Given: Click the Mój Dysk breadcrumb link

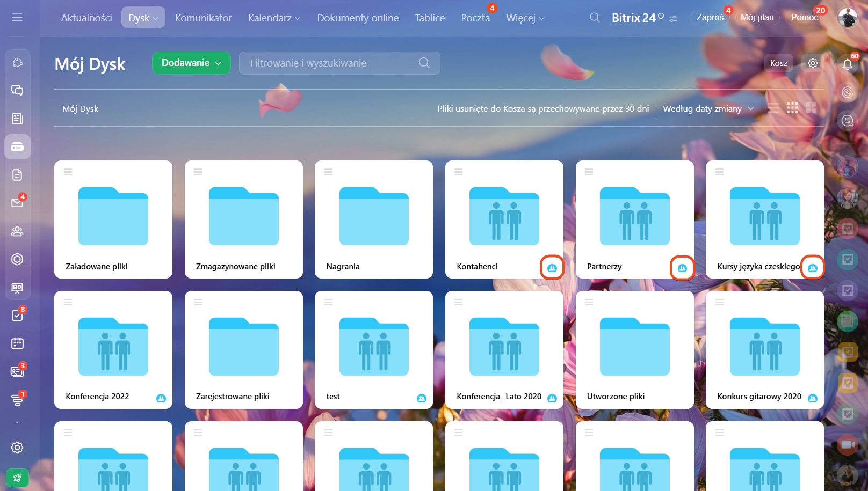Looking at the screenshot, I should [x=80, y=108].
